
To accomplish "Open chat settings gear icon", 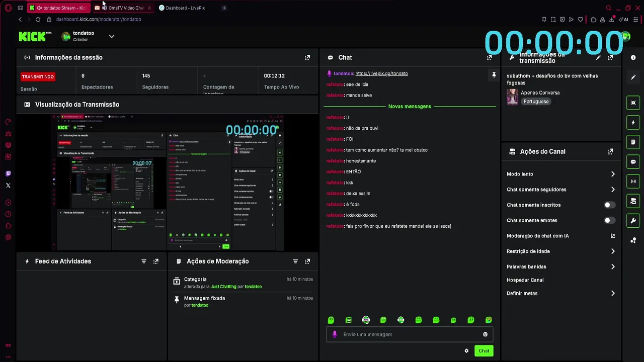I will [466, 351].
